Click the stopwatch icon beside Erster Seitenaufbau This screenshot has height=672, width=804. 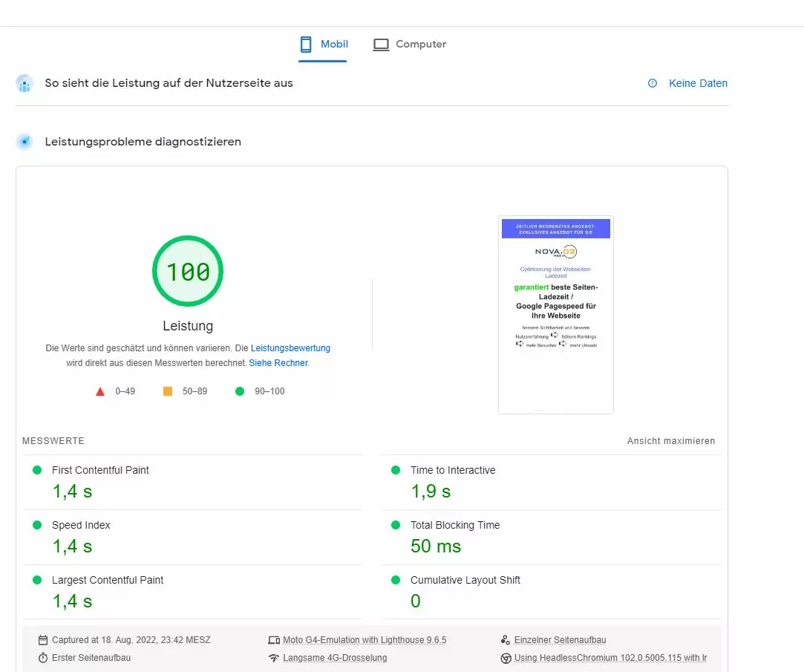pos(43,658)
